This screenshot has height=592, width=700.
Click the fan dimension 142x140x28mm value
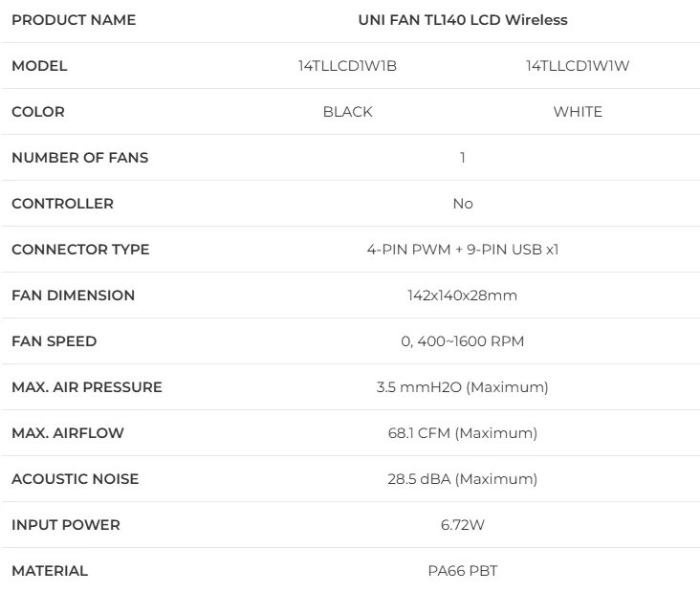(x=462, y=296)
